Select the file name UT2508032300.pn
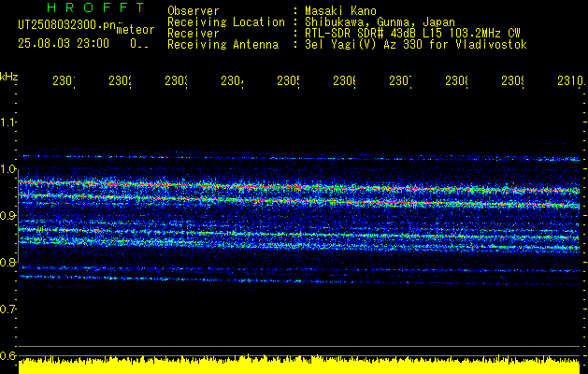The width and height of the screenshot is (588, 374). tap(67, 24)
